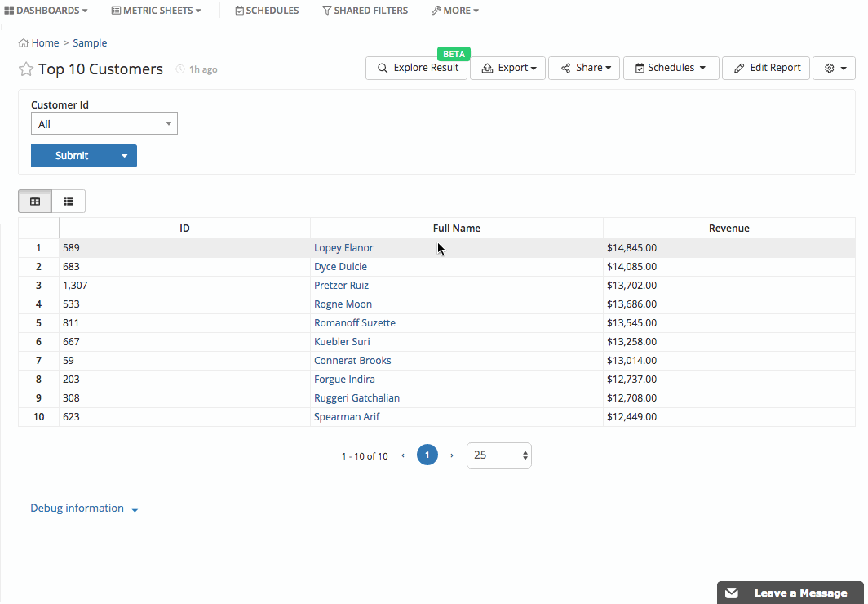Expand Debug information section
868x604 pixels.
tap(84, 509)
